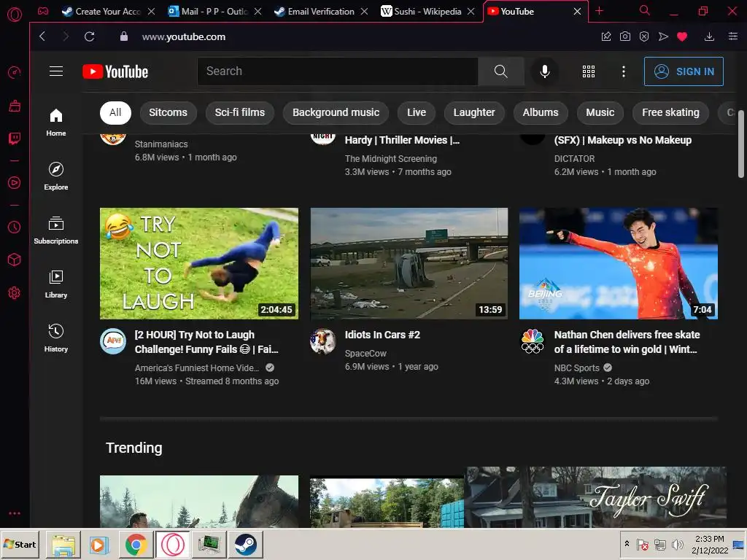Open site security lock icon

click(x=124, y=36)
